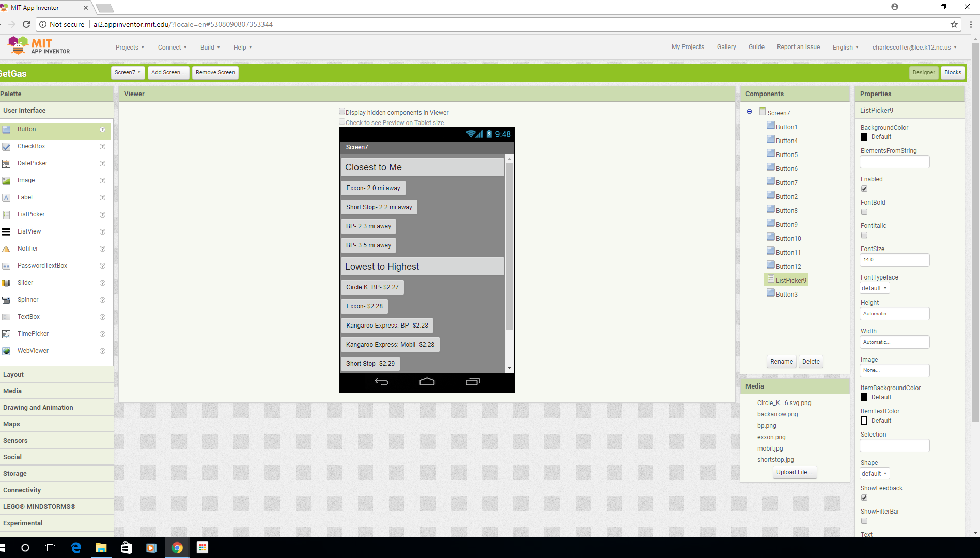Select the Spinner palette icon

coord(6,300)
